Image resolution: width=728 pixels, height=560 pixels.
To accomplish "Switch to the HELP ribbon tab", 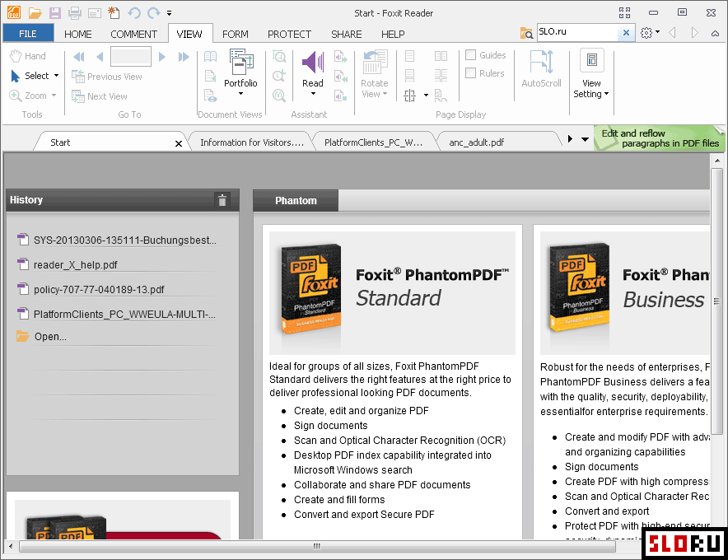I will coord(393,34).
